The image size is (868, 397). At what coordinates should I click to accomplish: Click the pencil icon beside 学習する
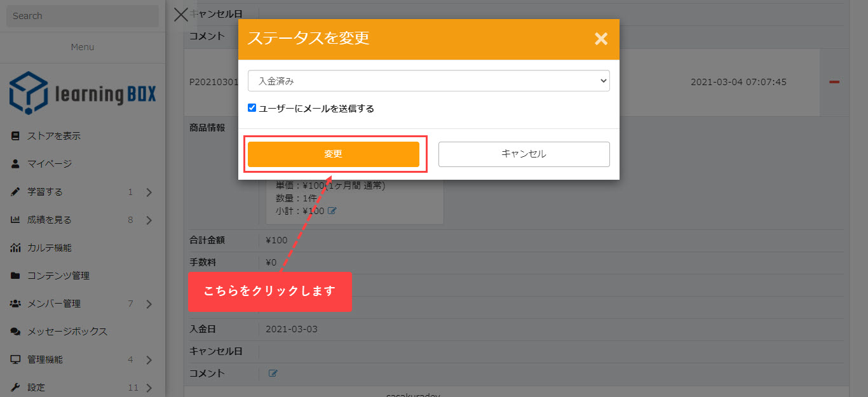[16, 192]
